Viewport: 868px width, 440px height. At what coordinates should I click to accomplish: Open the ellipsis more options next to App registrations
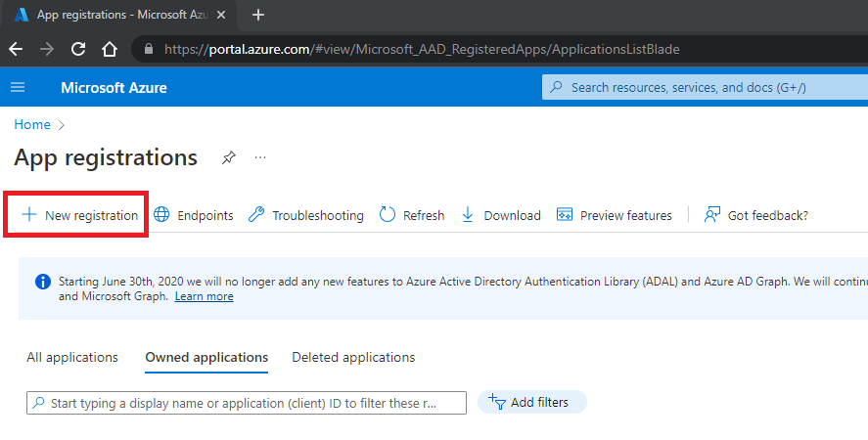(260, 157)
